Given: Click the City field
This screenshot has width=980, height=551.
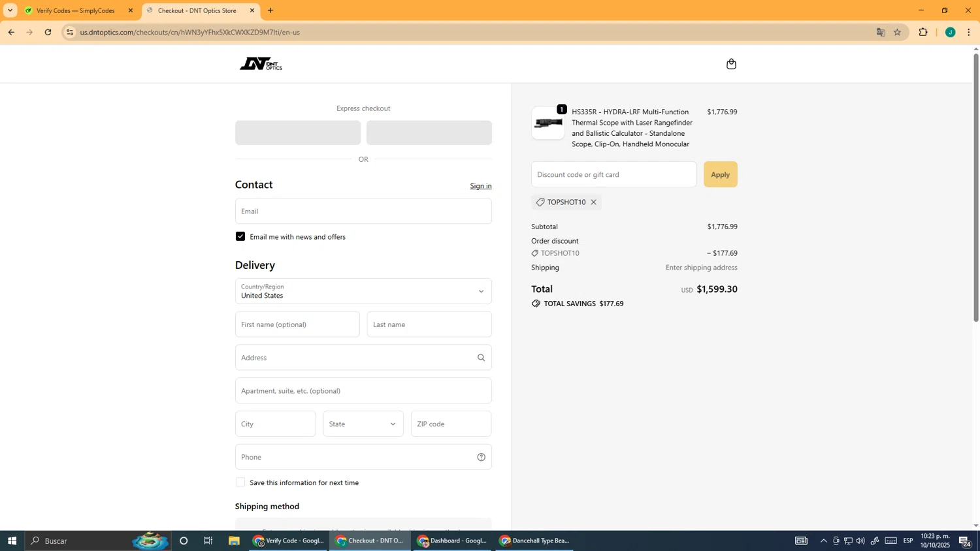Looking at the screenshot, I should tap(275, 424).
